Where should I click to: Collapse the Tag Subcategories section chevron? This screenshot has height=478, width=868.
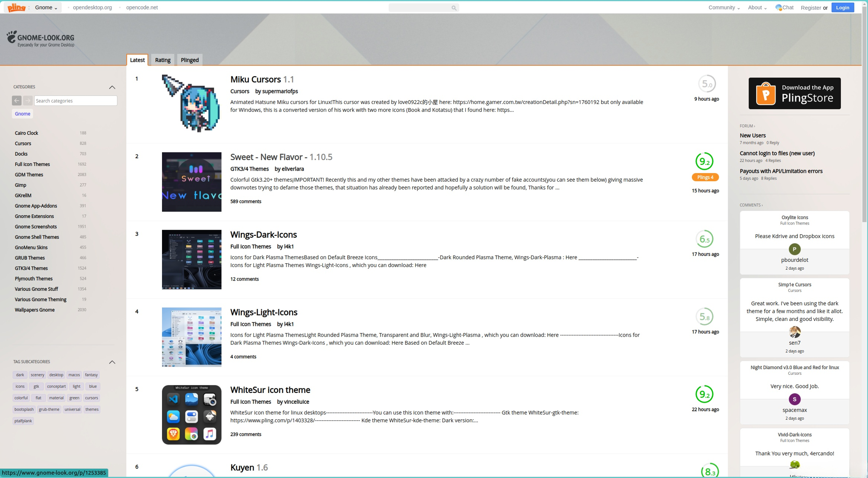point(112,362)
